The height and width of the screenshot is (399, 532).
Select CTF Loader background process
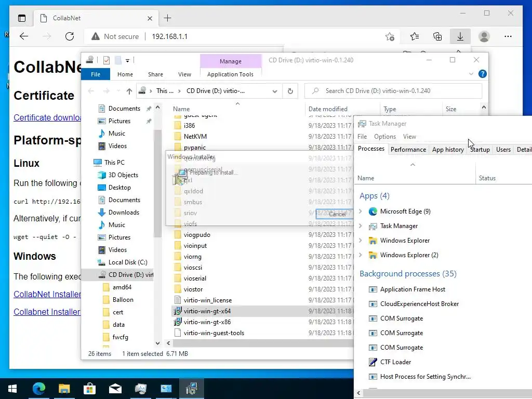click(x=395, y=362)
